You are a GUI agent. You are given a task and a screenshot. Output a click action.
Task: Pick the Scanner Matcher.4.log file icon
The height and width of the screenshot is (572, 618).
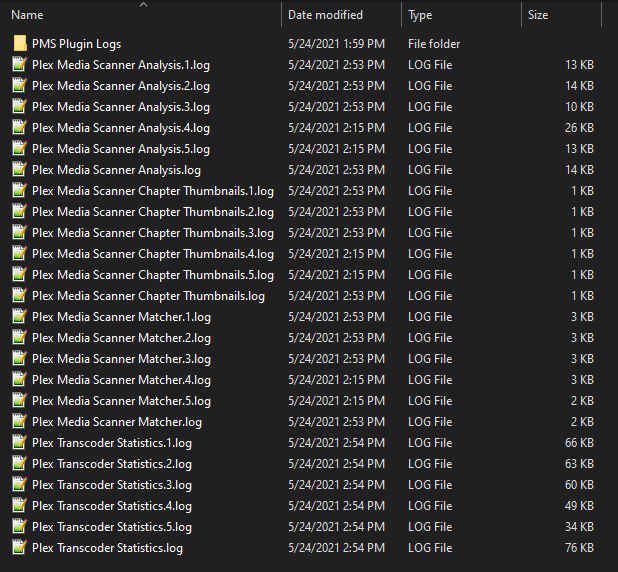coord(20,380)
